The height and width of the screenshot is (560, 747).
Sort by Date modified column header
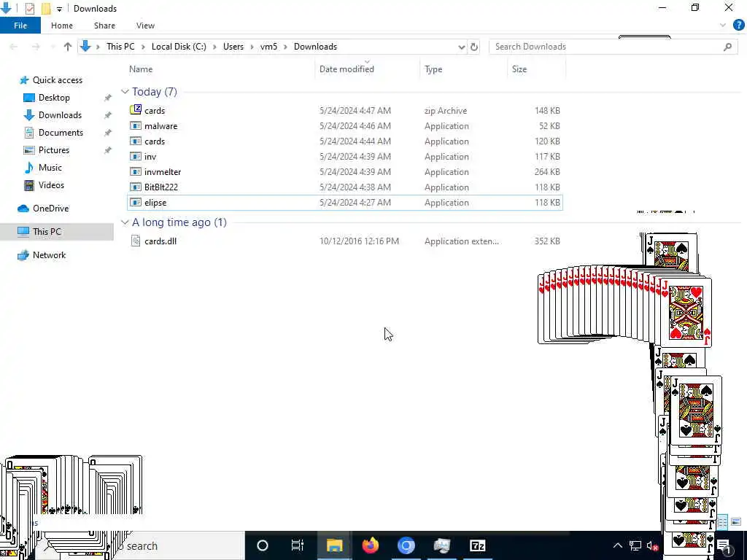(x=347, y=69)
